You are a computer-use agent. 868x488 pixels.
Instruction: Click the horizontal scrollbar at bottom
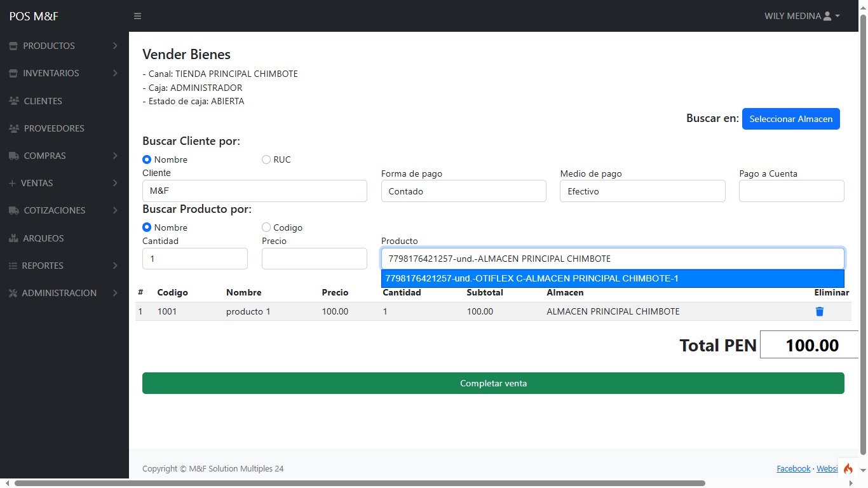pyautogui.click(x=359, y=483)
